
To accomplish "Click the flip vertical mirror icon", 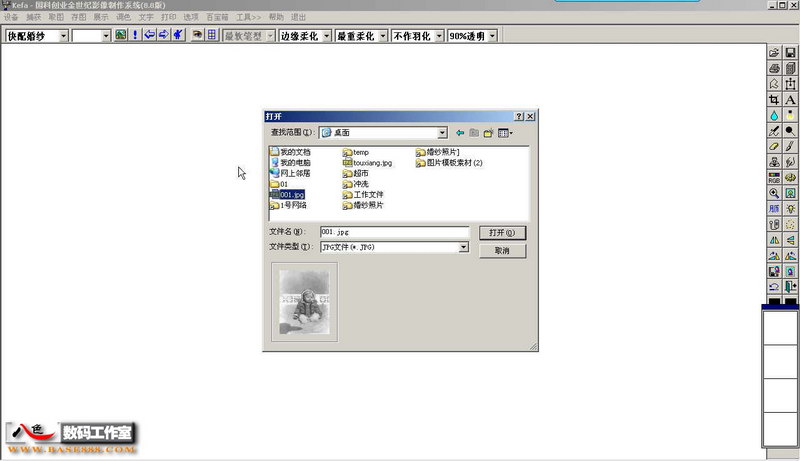I will (790, 240).
